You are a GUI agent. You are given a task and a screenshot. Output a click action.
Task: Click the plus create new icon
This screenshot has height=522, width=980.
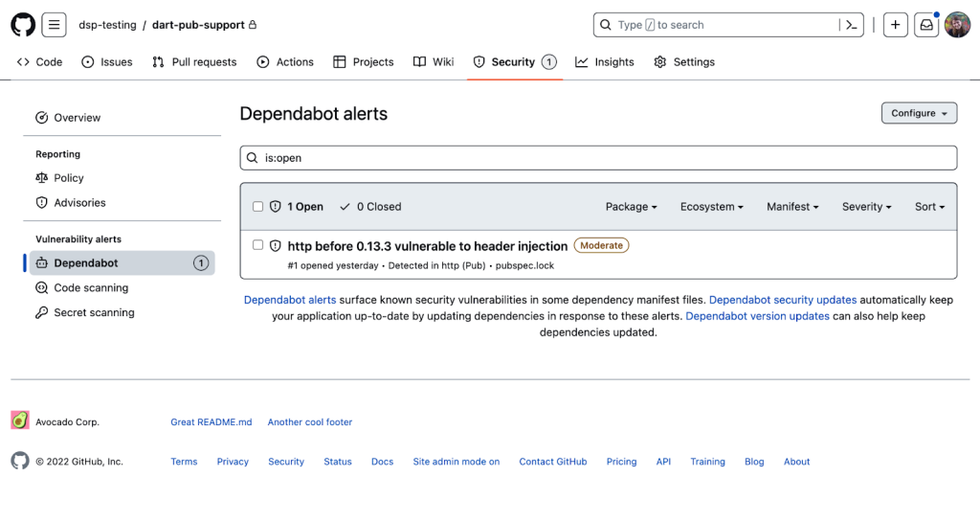(x=895, y=25)
